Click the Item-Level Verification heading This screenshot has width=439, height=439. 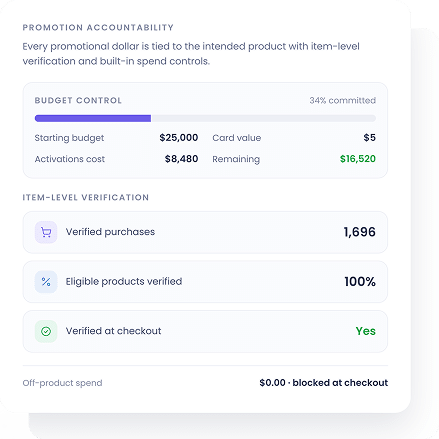[x=86, y=197]
